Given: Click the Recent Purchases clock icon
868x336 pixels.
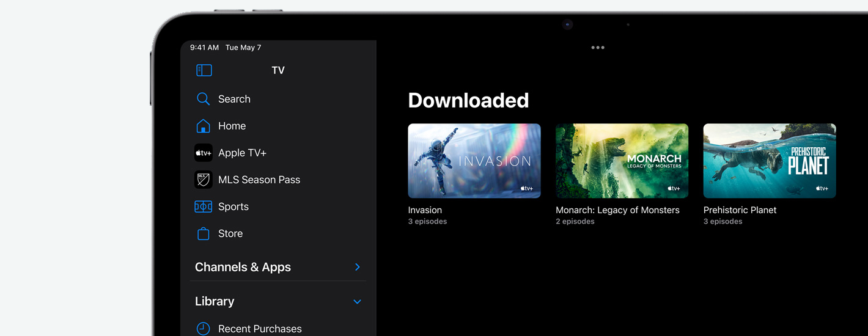Looking at the screenshot, I should point(203,329).
